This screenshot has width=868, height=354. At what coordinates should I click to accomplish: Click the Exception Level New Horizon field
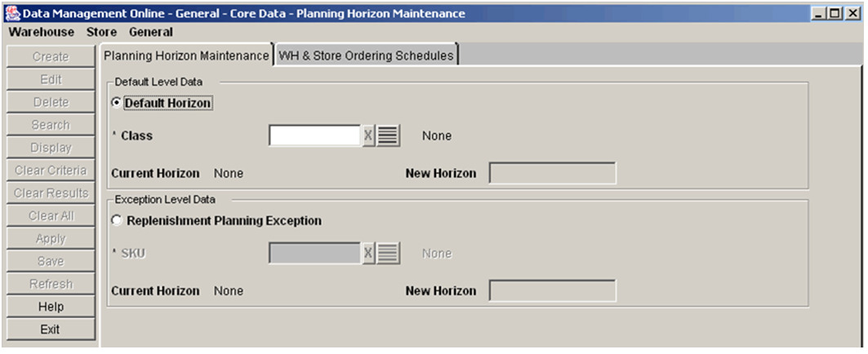553,291
